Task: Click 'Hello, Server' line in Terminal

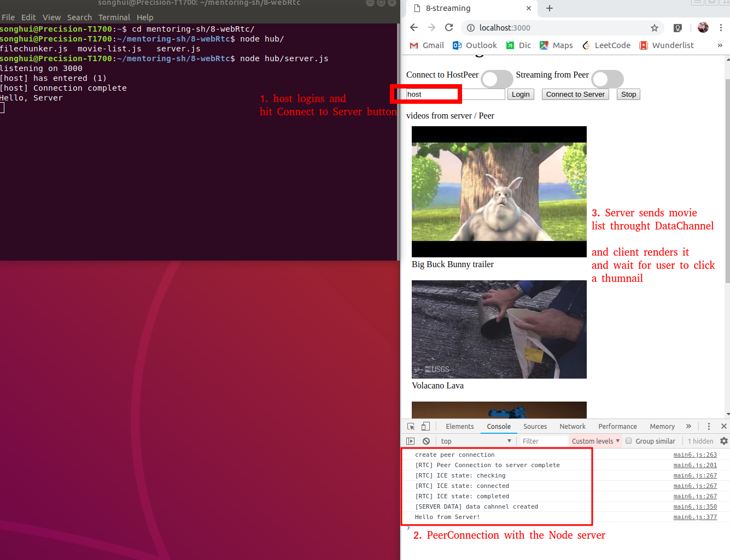Action: pos(31,98)
